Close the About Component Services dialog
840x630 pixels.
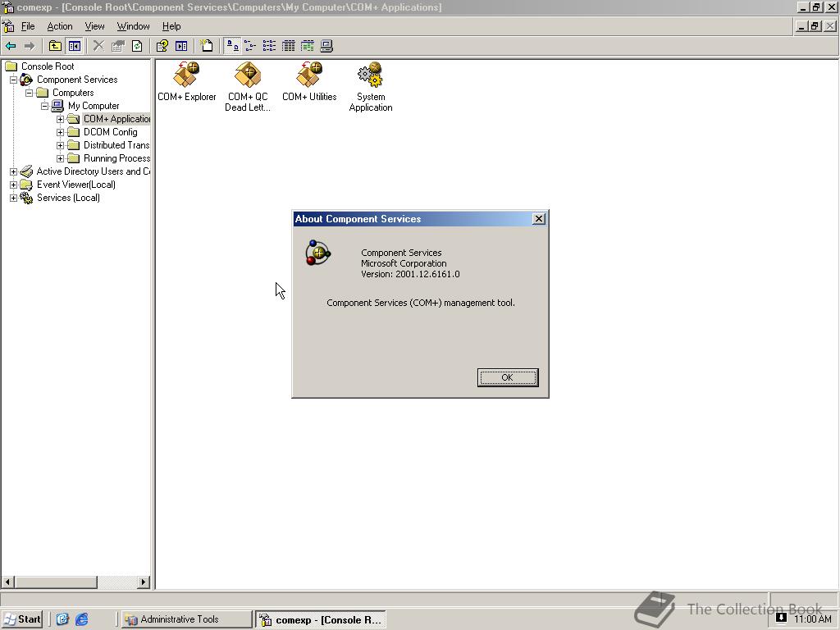pyautogui.click(x=539, y=218)
